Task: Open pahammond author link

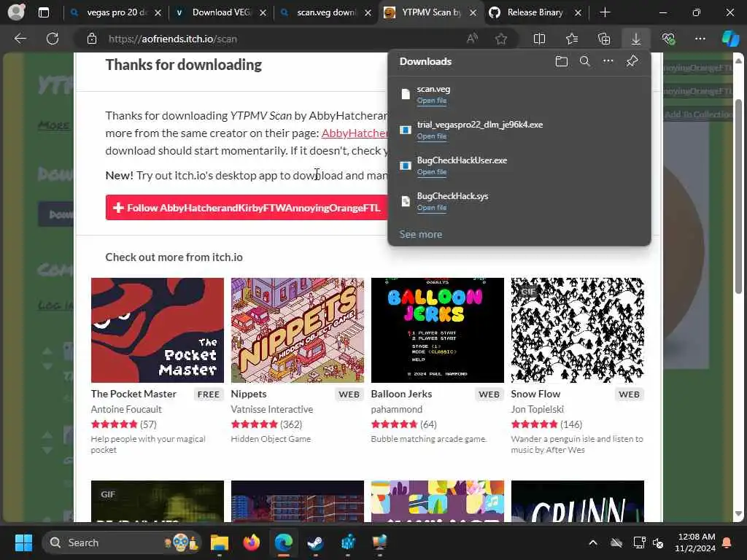Action: [396, 409]
